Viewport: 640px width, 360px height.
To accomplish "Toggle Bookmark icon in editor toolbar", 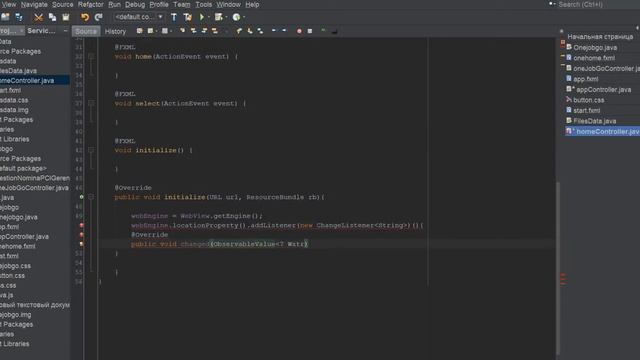I will click(x=260, y=31).
